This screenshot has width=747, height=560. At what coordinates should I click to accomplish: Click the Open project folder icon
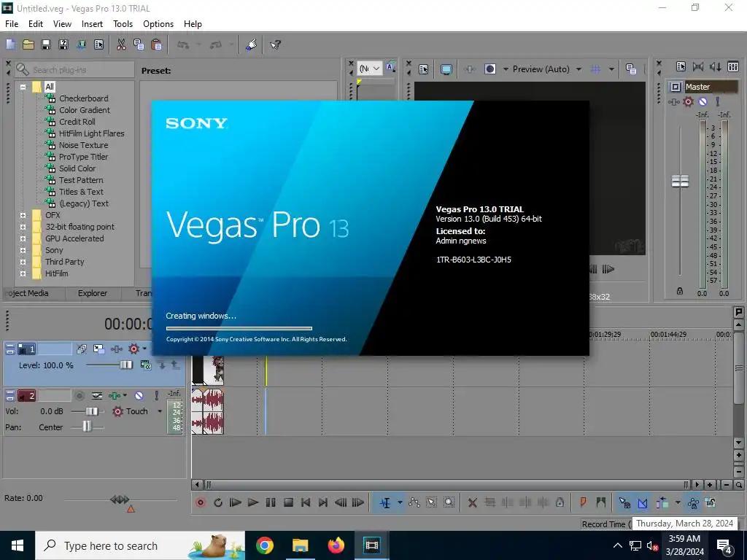pos(28,44)
